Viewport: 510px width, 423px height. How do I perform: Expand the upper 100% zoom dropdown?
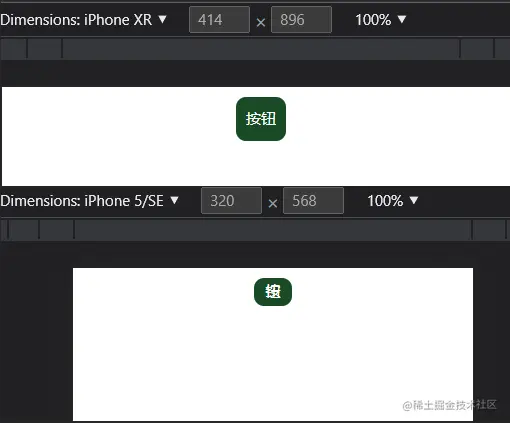tap(381, 20)
